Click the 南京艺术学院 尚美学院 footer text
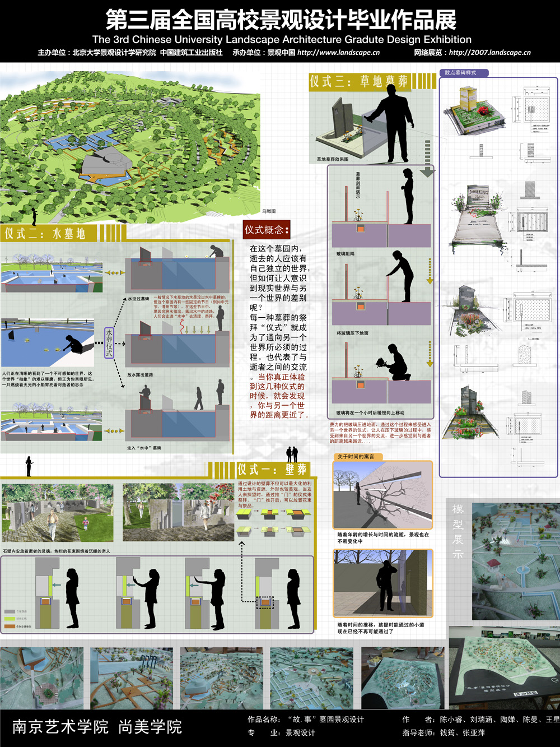 97,727
